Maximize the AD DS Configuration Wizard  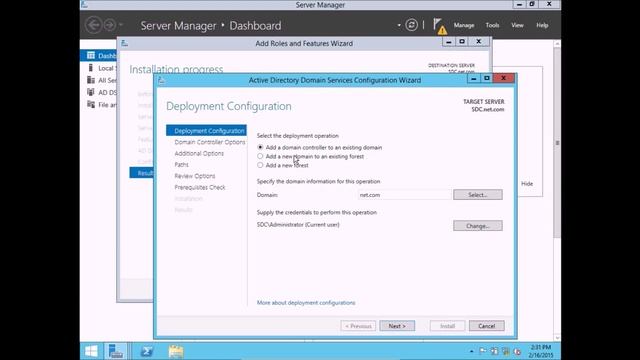point(487,78)
